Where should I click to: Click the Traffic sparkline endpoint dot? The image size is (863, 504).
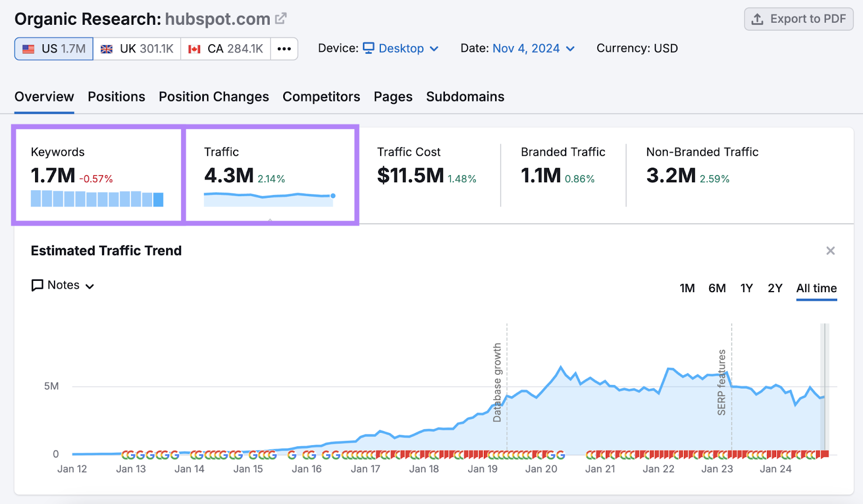(x=333, y=197)
